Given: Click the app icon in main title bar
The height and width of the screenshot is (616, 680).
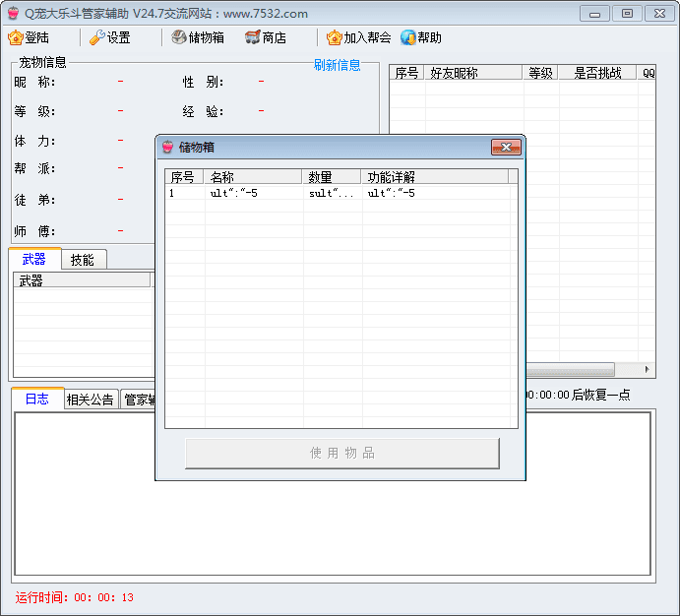Looking at the screenshot, I should click(13, 13).
